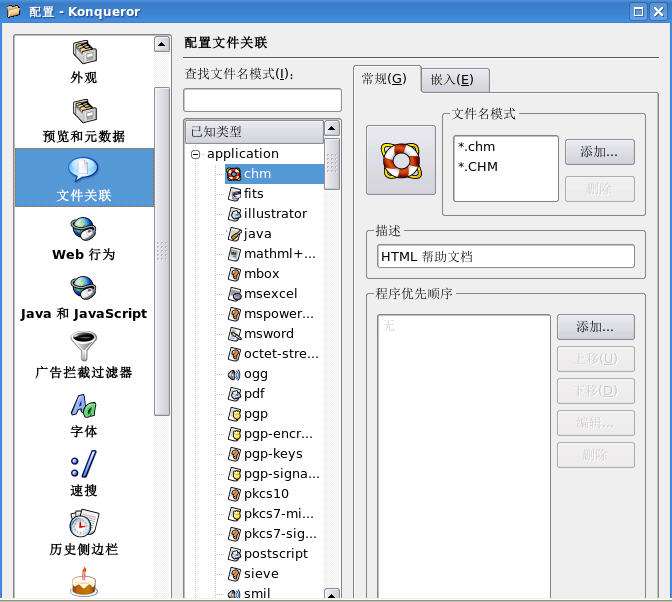The image size is (672, 602).
Task: Open the 字体 fonts icon
Action: [84, 405]
